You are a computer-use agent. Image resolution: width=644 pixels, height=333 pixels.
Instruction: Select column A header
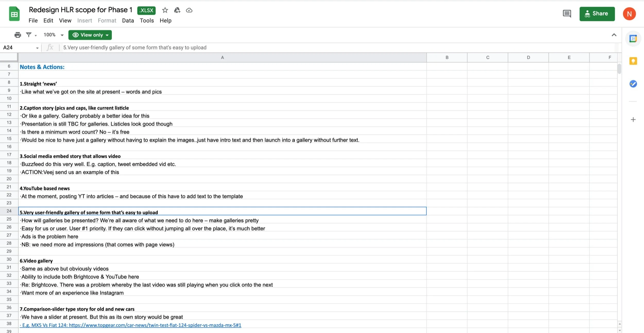pyautogui.click(x=222, y=57)
